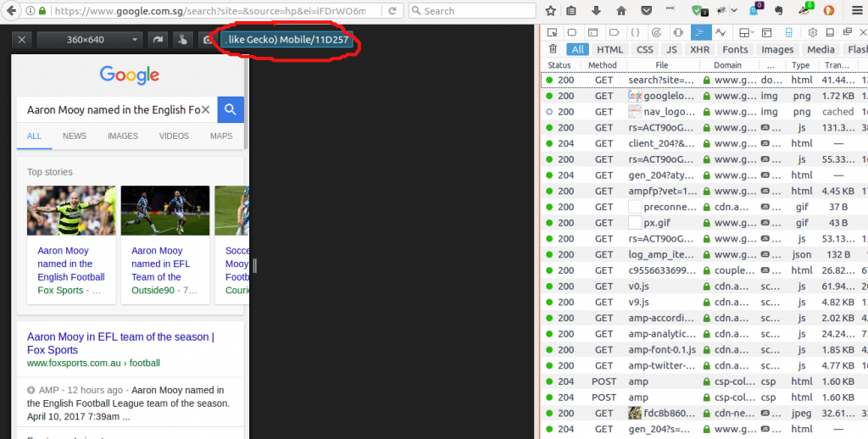Viewport: 868px width, 439px height.
Task: Go back with the browser back arrow
Action: 10,10
